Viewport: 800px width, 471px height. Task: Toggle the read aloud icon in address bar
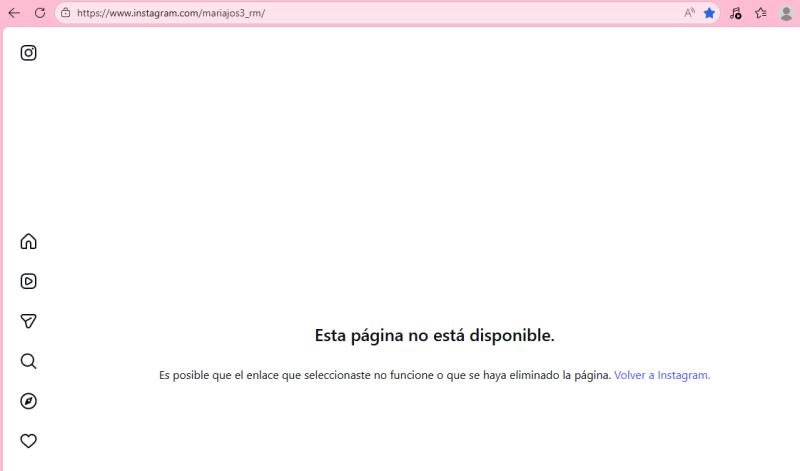pos(689,13)
